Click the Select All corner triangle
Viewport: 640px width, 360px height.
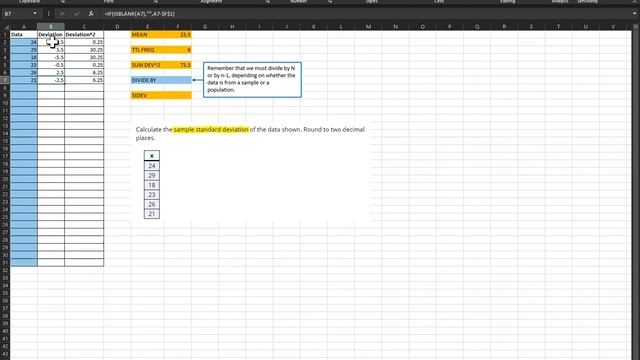tap(6, 27)
